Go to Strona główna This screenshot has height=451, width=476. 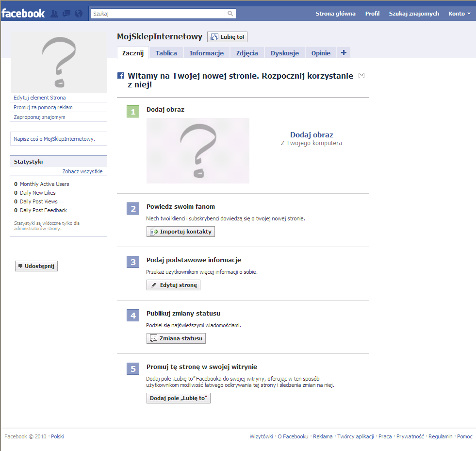[x=335, y=14]
